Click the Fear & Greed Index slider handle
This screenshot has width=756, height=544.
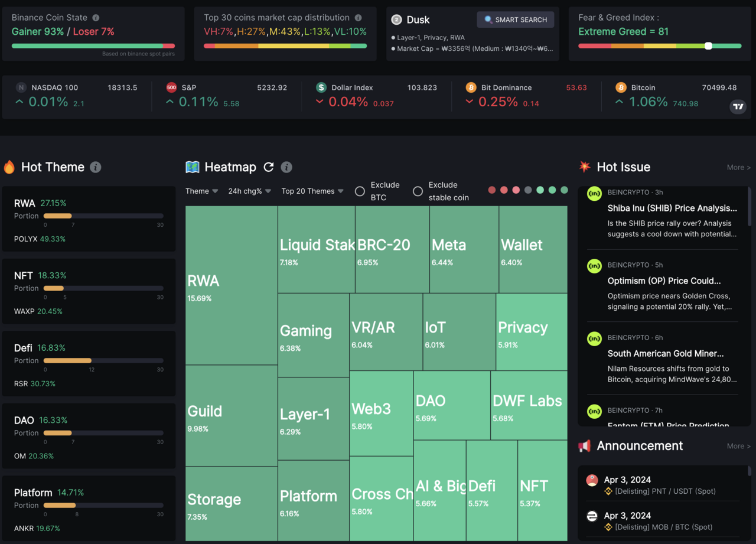tap(708, 46)
